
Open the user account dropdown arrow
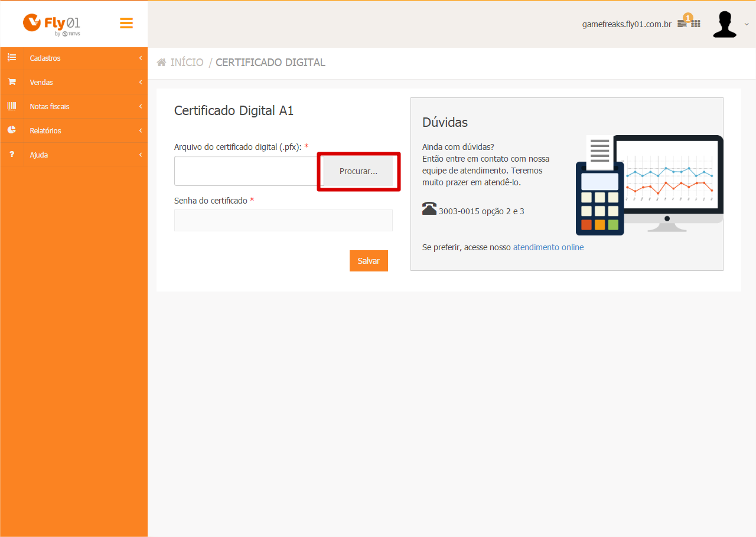click(747, 24)
